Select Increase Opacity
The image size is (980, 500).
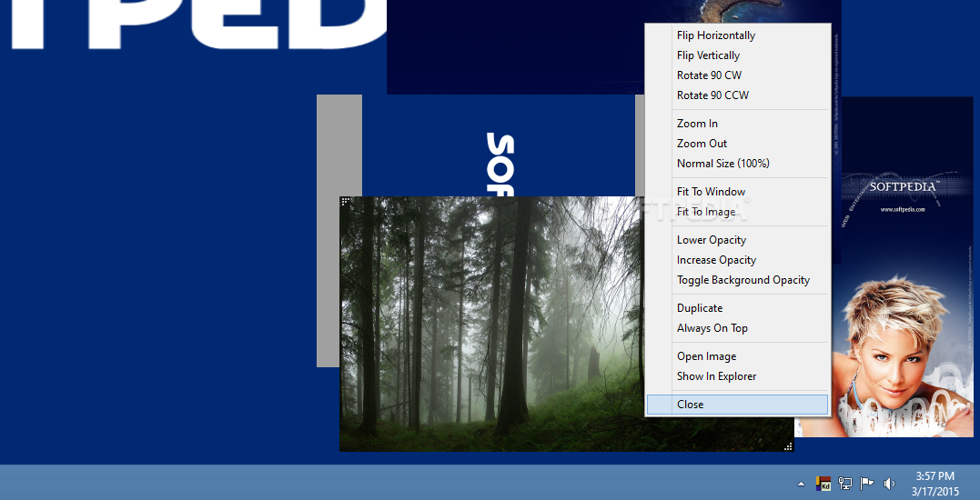click(737, 260)
